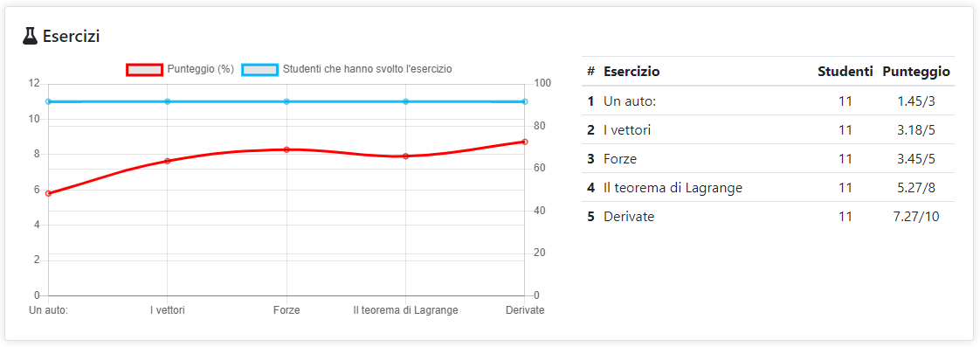Image resolution: width=980 pixels, height=347 pixels.
Task: Open Il teorema di Lagrange table row
Action: pos(768,188)
